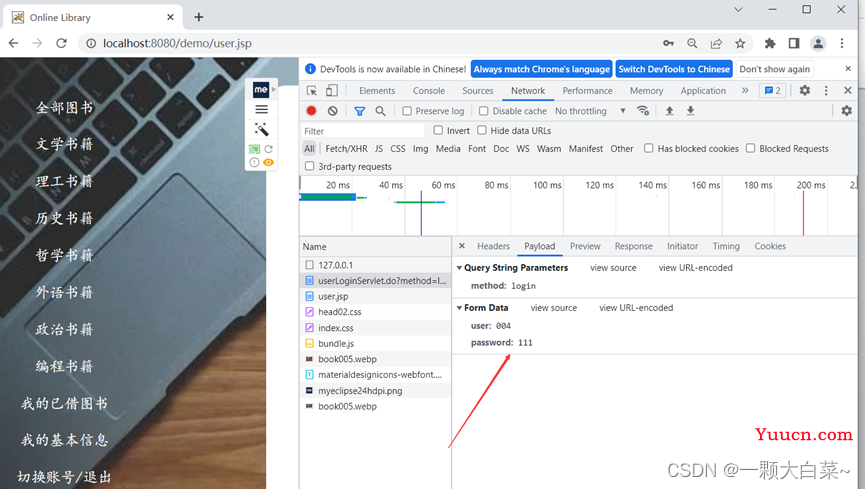
Task: Open the extensions puzzle icon
Action: 770,43
